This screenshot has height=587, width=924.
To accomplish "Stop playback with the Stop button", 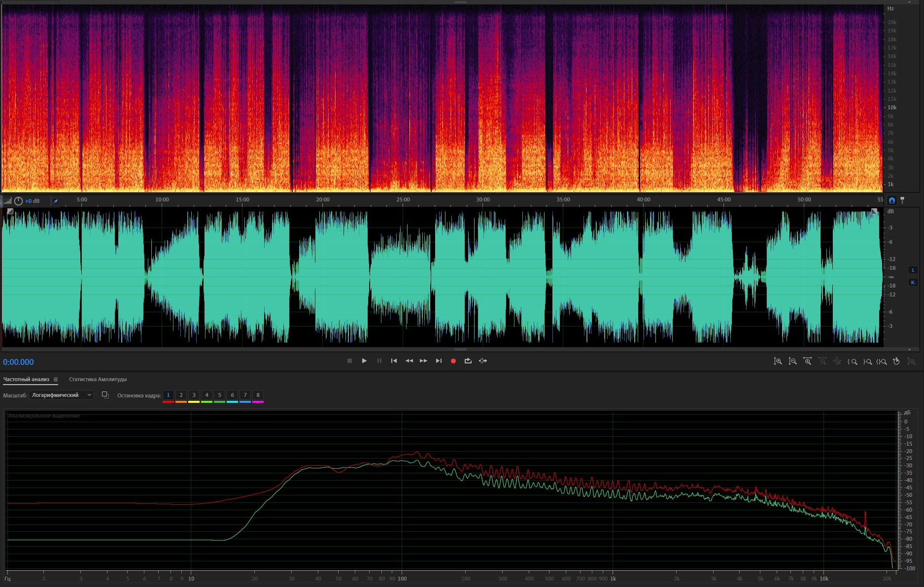I will coord(349,361).
